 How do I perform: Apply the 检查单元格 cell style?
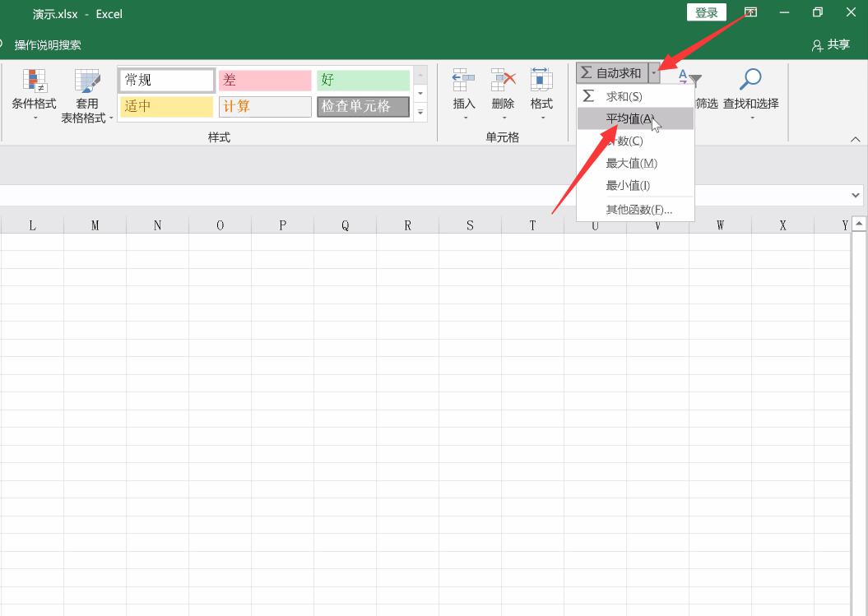pos(363,106)
